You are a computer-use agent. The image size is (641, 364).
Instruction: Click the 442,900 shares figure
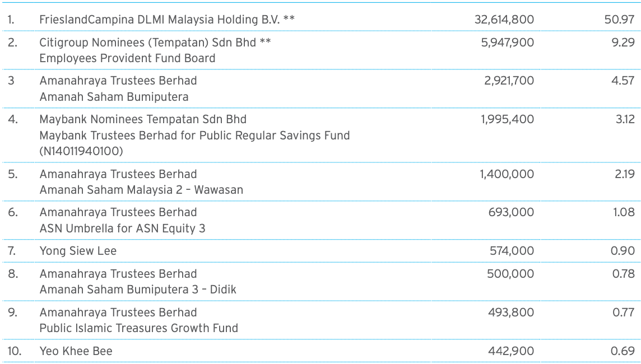pos(511,351)
